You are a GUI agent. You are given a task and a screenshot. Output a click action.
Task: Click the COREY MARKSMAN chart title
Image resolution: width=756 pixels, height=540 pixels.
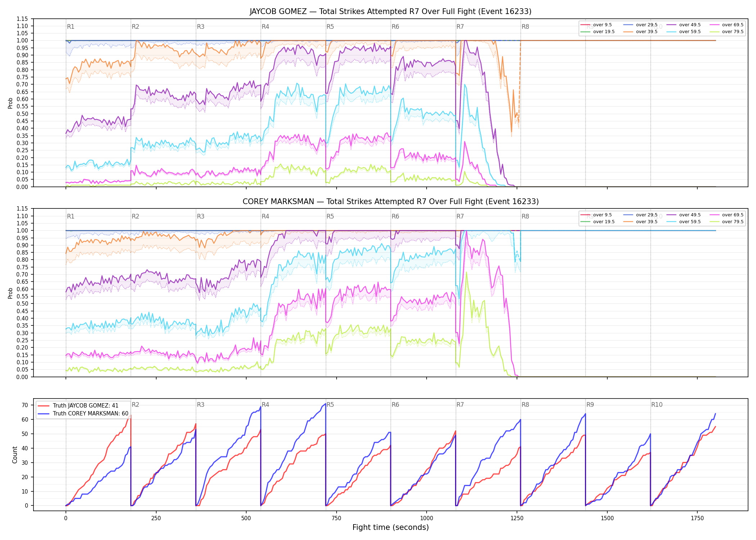(x=391, y=202)
